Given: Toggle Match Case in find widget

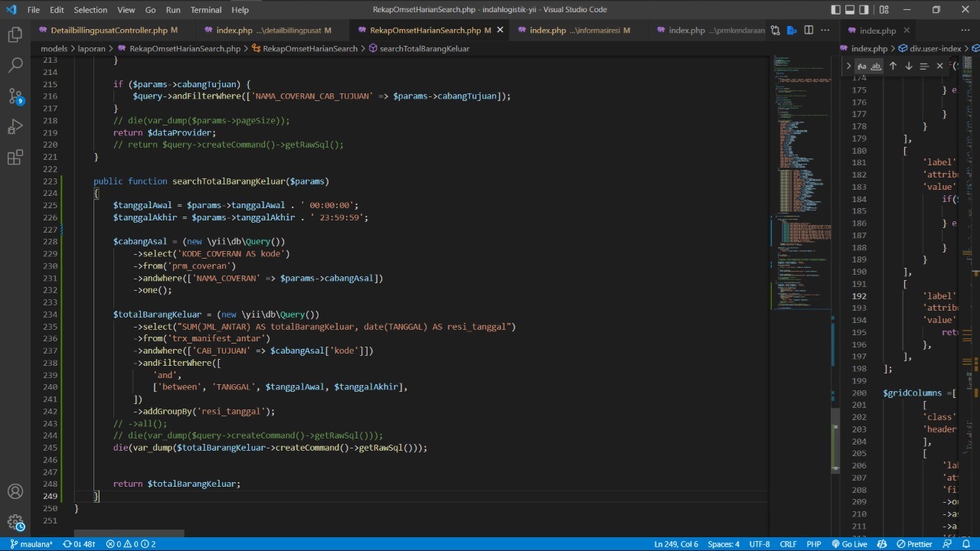Looking at the screenshot, I should 861,66.
